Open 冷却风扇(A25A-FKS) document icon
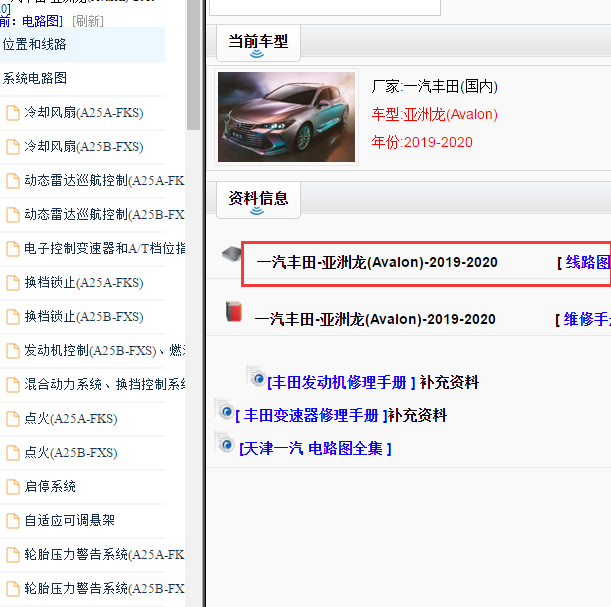611x607 pixels. click(13, 113)
